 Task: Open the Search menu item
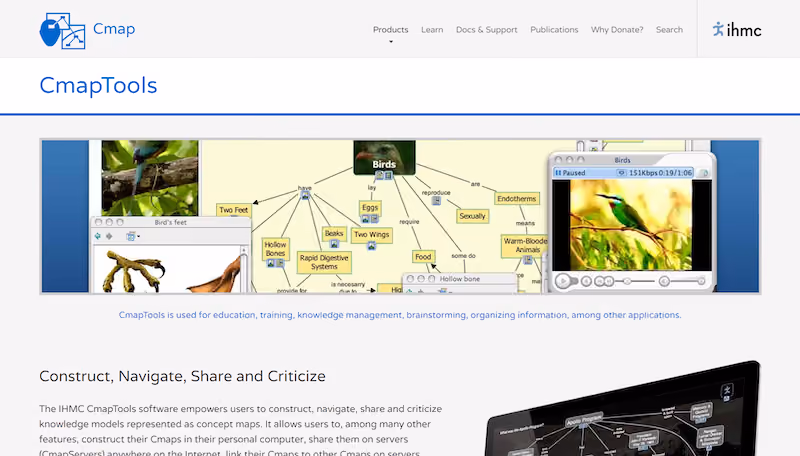click(x=669, y=30)
